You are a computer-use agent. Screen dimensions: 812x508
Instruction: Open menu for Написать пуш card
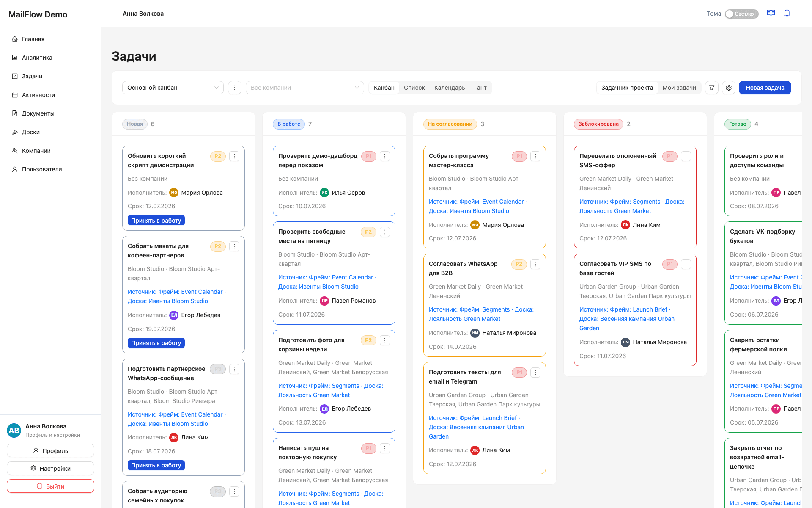tap(385, 448)
